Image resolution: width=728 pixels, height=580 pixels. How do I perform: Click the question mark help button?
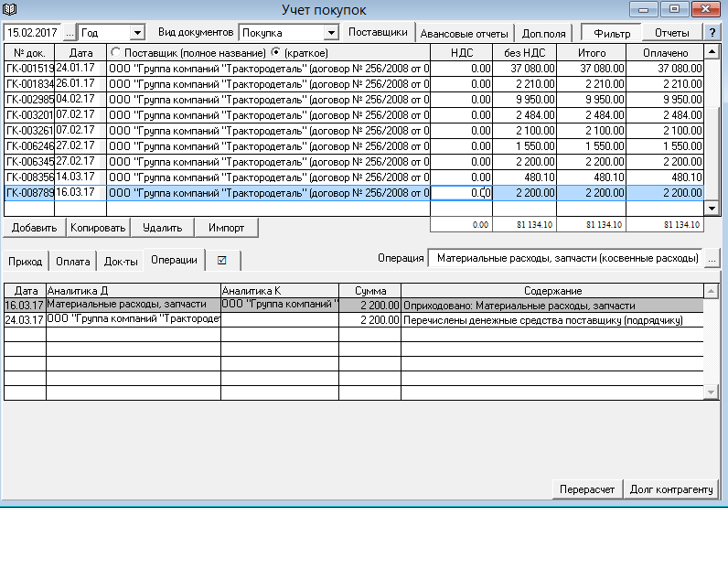coord(712,32)
